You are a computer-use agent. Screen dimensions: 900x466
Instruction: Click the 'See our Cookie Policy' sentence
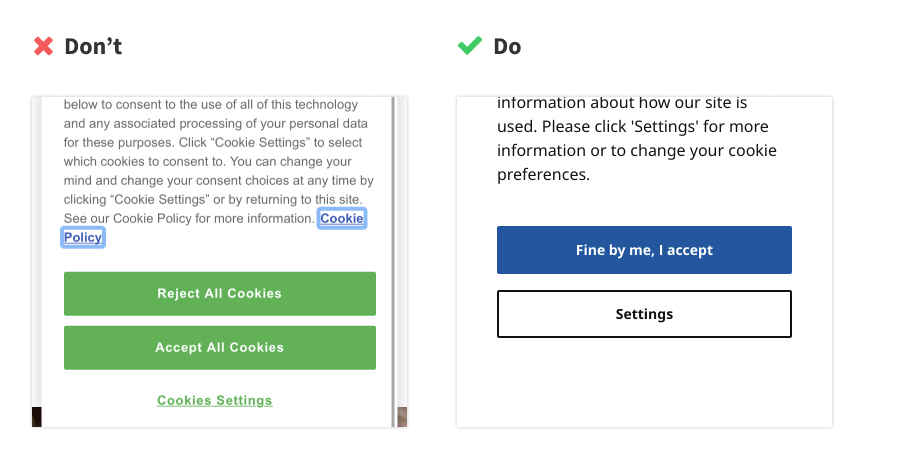(188, 218)
